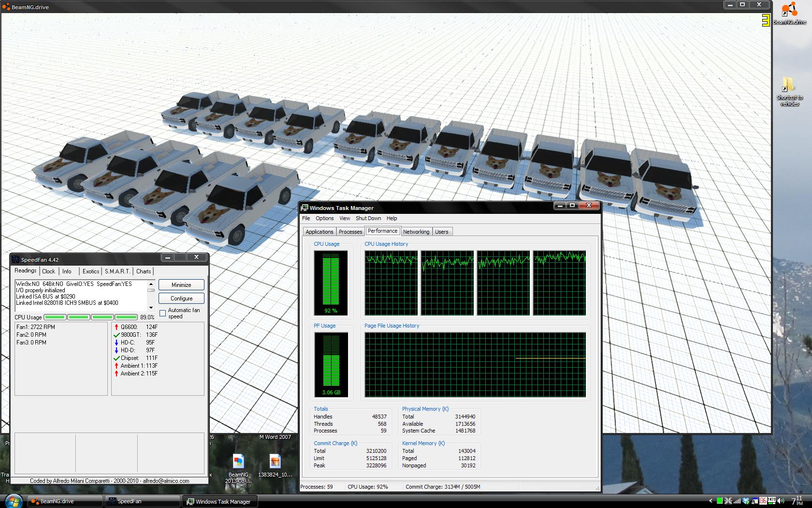Screen dimensions: 812x508
Task: Click the 'Linked ISA BUS at $0290' log line
Action: click(45, 297)
